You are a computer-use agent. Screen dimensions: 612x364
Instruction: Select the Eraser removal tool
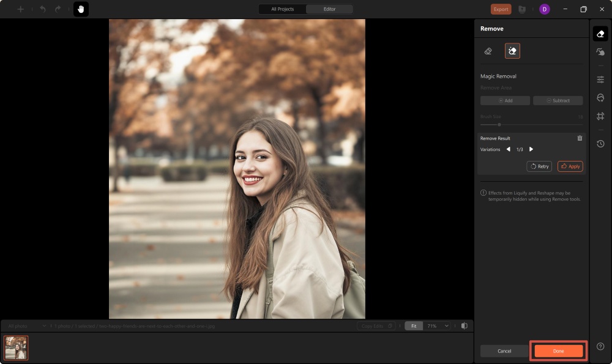coord(488,51)
